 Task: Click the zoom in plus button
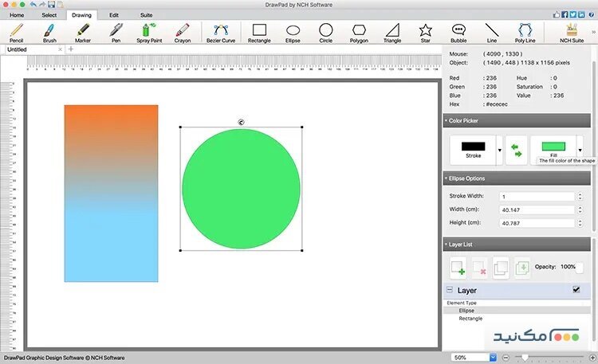pos(592,358)
